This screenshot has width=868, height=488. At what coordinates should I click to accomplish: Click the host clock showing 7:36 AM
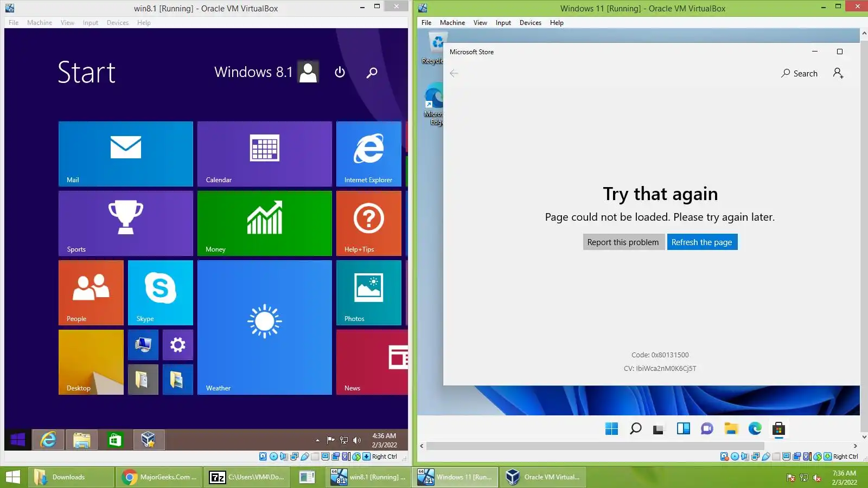(x=845, y=478)
